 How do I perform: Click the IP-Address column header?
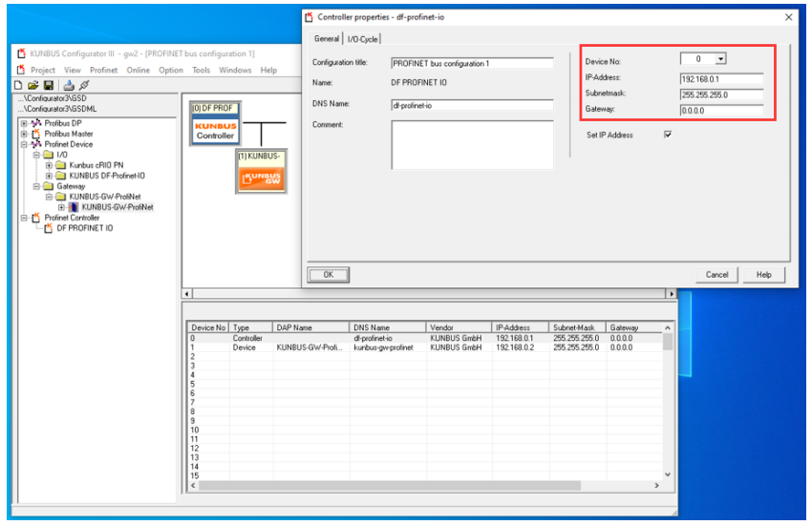(x=521, y=327)
